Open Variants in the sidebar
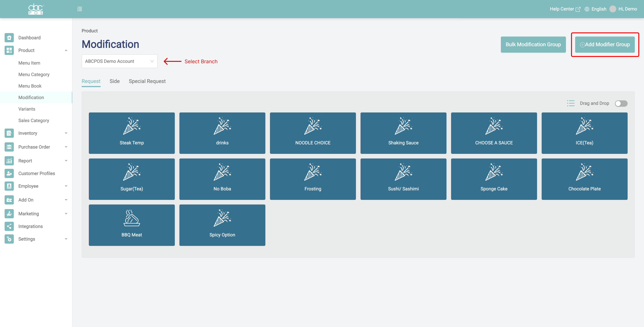Image resolution: width=644 pixels, height=327 pixels. tap(27, 109)
